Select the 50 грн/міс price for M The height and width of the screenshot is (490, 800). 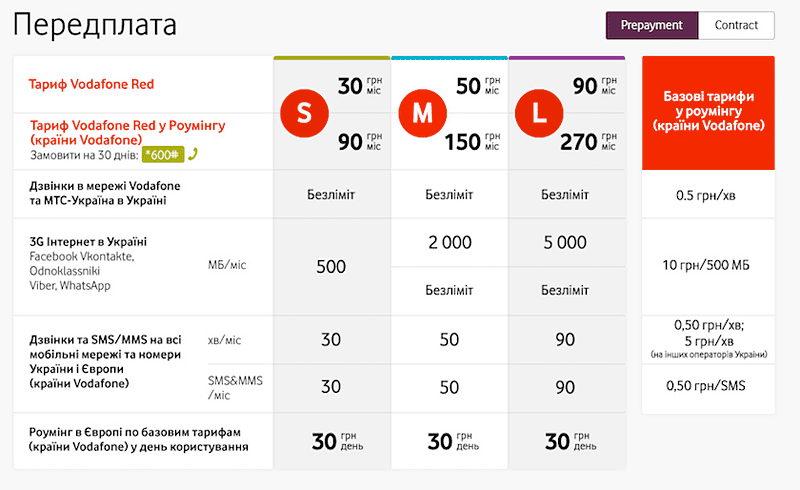[478, 86]
